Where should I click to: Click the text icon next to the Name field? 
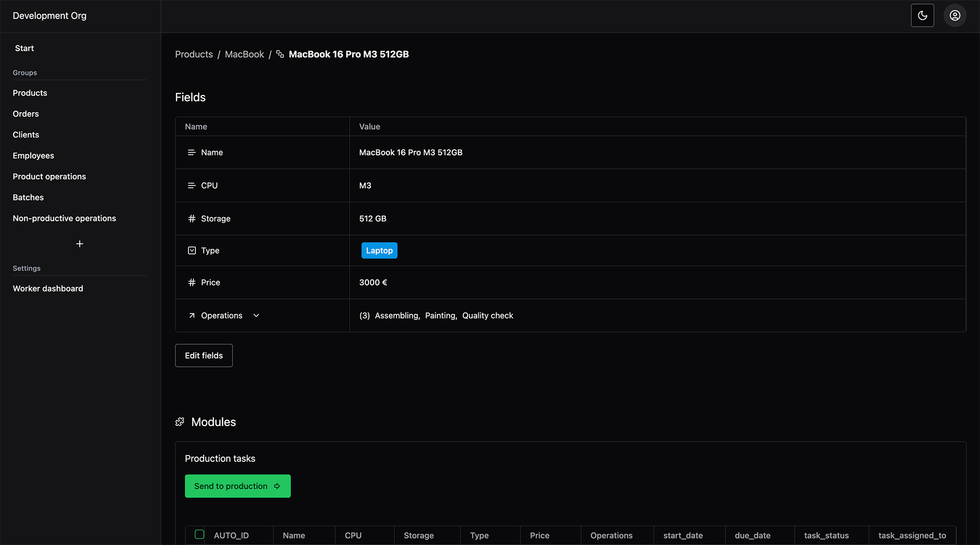click(192, 153)
